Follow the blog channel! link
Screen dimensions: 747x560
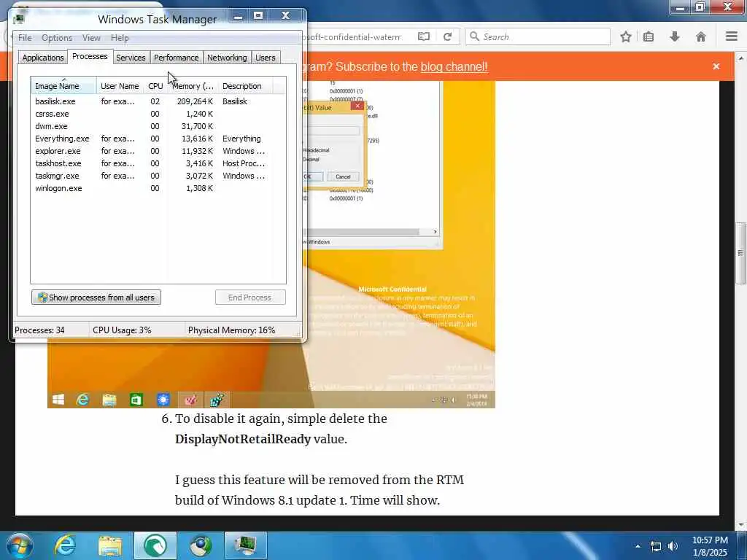click(454, 66)
